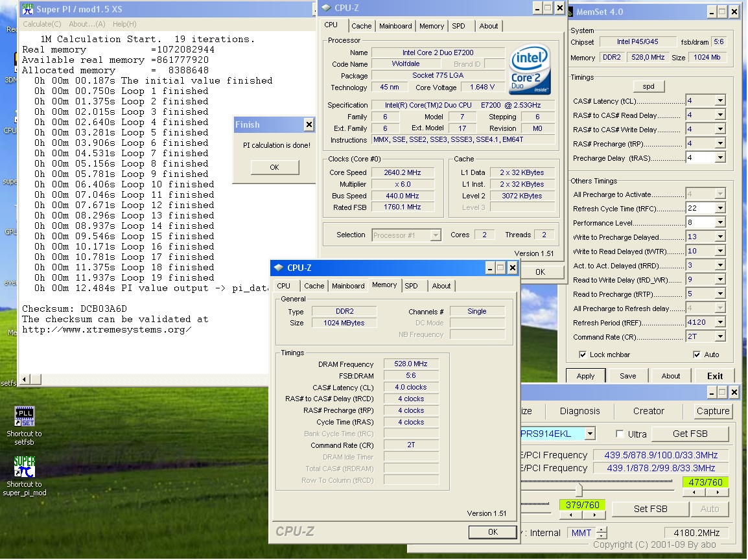Image resolution: width=748 pixels, height=560 pixels.
Task: Toggle the Auto checkbox in MemSet
Action: click(697, 355)
